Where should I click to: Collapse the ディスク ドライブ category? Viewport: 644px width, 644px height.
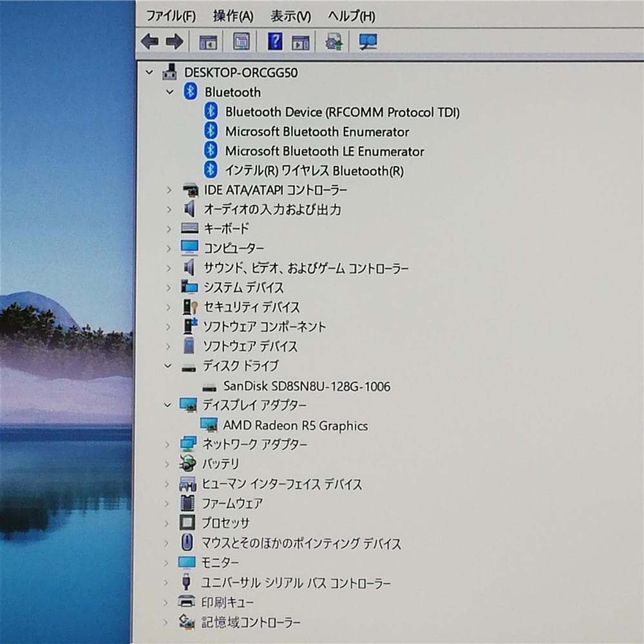tap(167, 366)
